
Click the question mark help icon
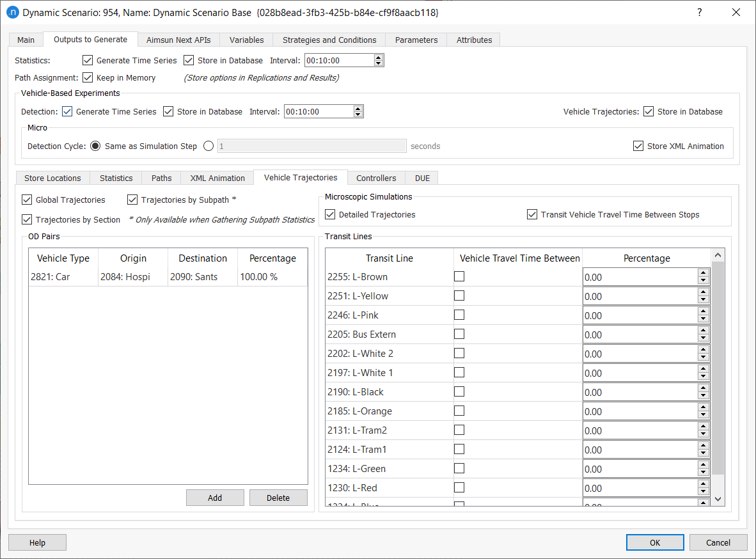pyautogui.click(x=699, y=13)
